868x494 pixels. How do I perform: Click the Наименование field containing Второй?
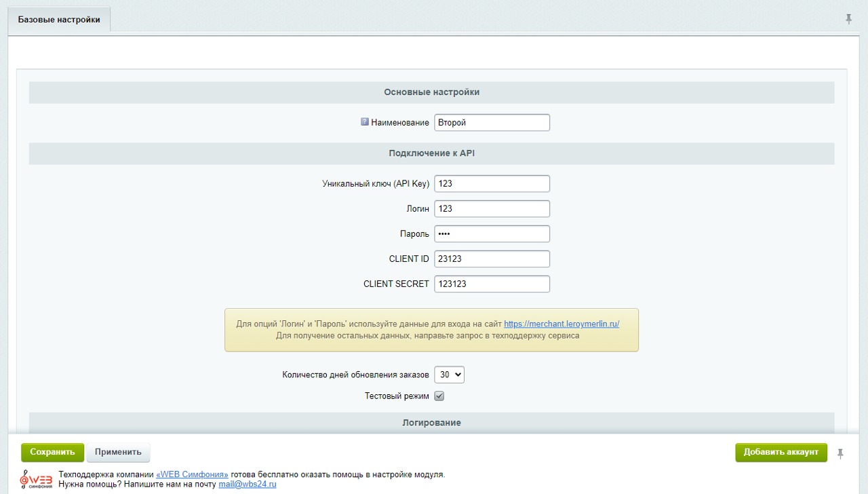492,123
